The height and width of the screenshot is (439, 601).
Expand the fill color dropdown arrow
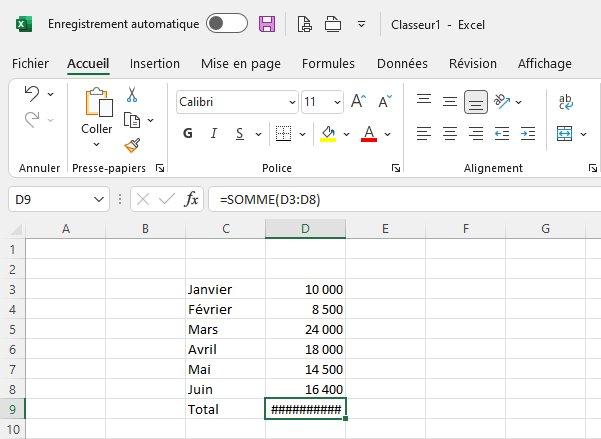[x=346, y=134]
